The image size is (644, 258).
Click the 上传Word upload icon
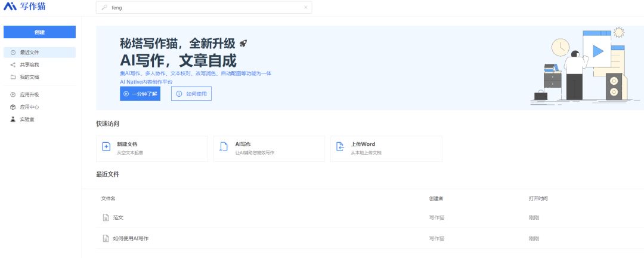click(340, 147)
